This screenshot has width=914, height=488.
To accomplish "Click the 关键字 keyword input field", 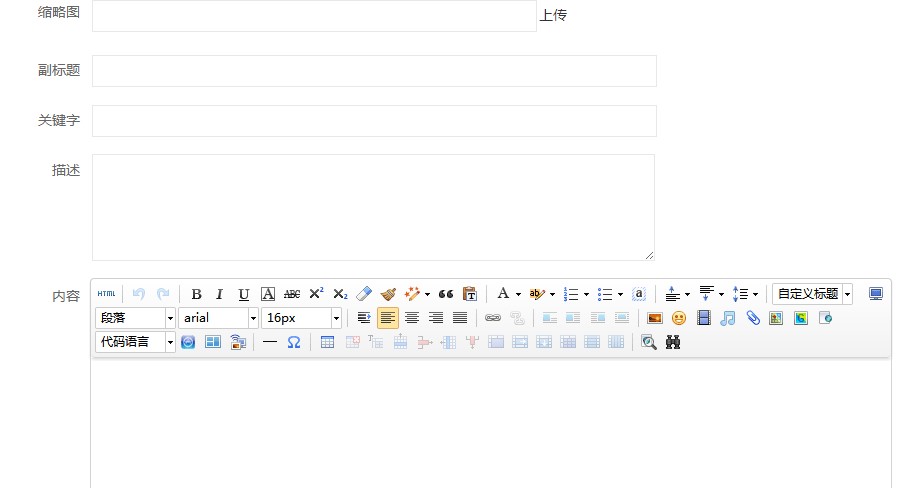I will coord(374,121).
